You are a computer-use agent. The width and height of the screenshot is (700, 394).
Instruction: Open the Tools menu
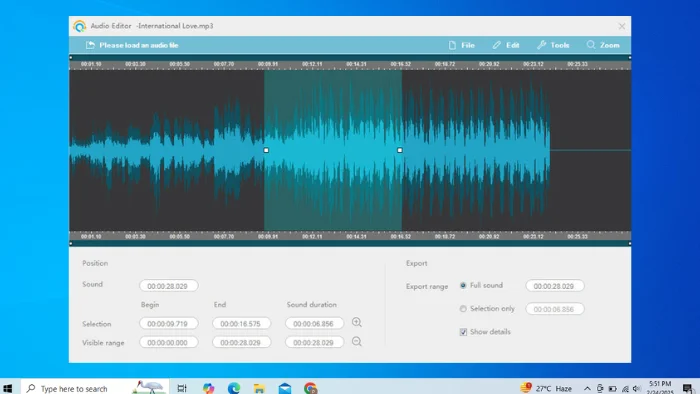(x=553, y=45)
